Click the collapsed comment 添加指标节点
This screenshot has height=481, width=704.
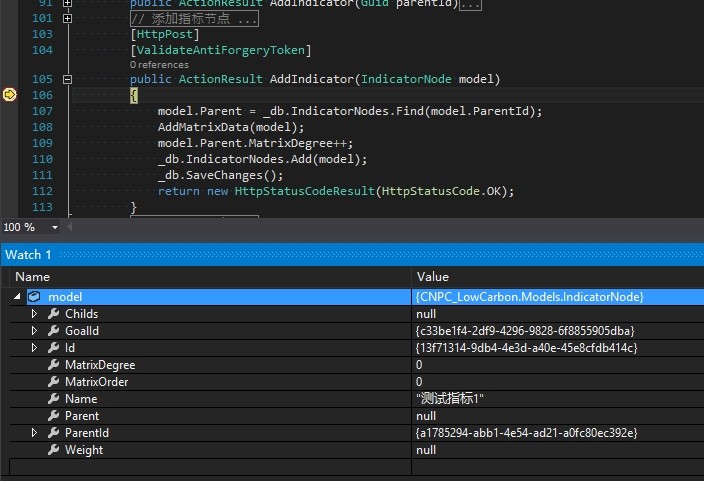tap(194, 18)
